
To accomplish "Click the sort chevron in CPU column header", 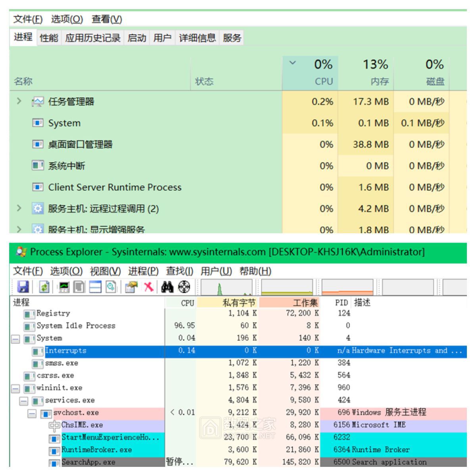I will point(293,63).
